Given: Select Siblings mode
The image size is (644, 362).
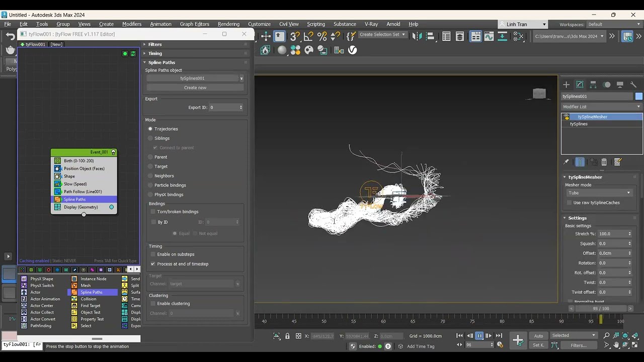Looking at the screenshot, I should click(150, 138).
